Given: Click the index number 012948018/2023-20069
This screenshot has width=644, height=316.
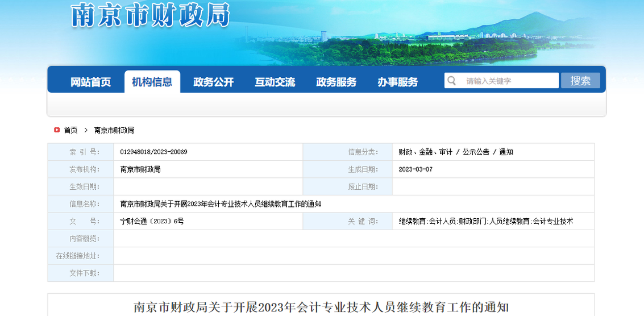Looking at the screenshot, I should pyautogui.click(x=154, y=152).
